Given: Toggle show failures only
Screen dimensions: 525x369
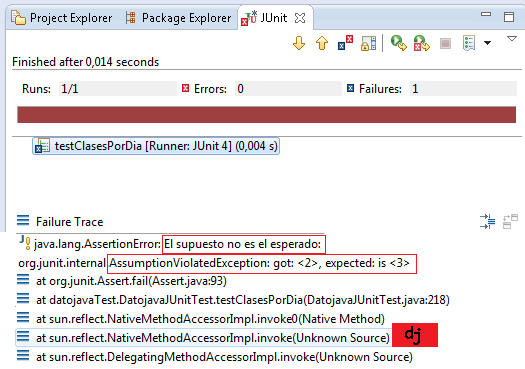Looking at the screenshot, I should [x=345, y=43].
